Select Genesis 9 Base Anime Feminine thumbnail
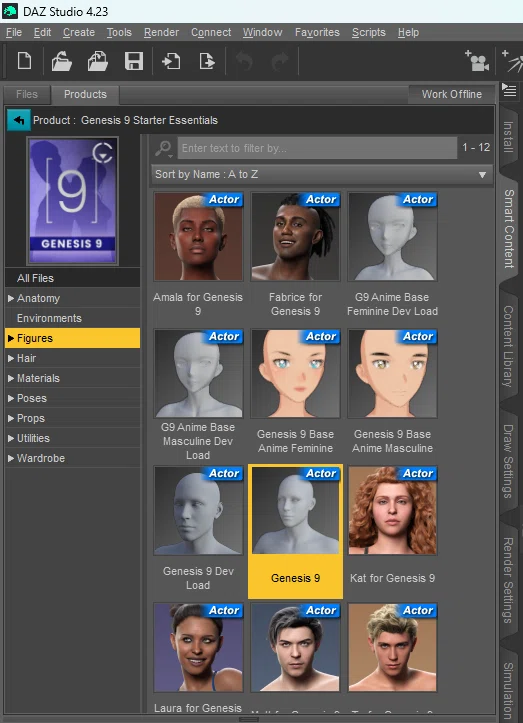This screenshot has width=523, height=723. point(295,373)
